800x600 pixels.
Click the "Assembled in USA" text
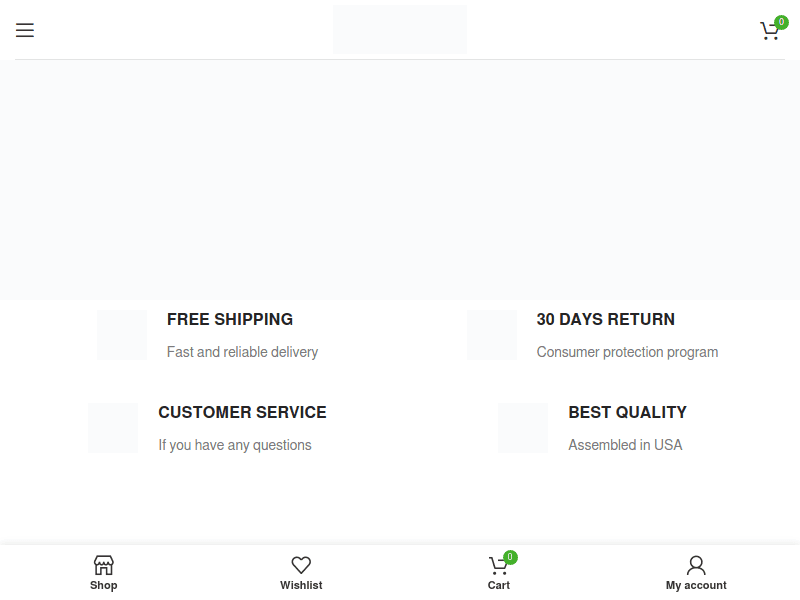[625, 445]
